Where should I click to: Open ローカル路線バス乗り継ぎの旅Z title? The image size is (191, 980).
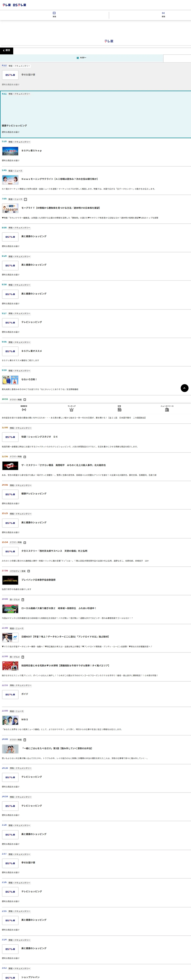(59, 608)
